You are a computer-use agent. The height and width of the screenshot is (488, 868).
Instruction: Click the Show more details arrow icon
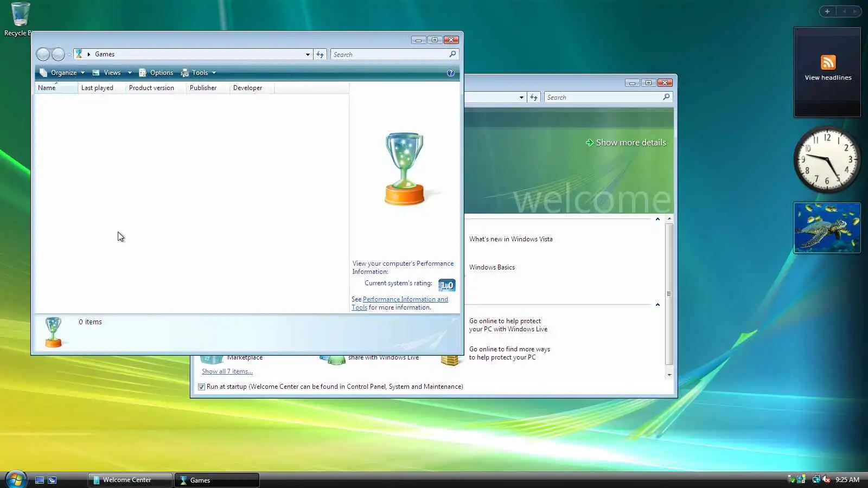[x=589, y=143]
